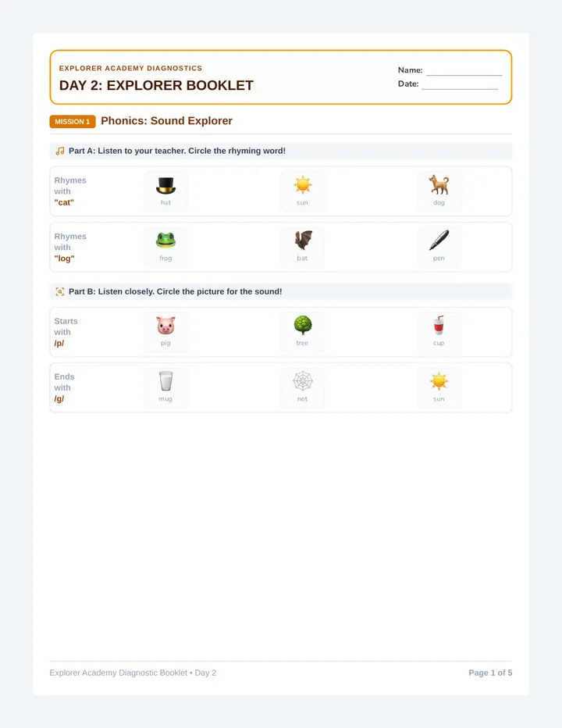Click the MISSION 1 badge
This screenshot has width=562, height=728.
click(73, 122)
